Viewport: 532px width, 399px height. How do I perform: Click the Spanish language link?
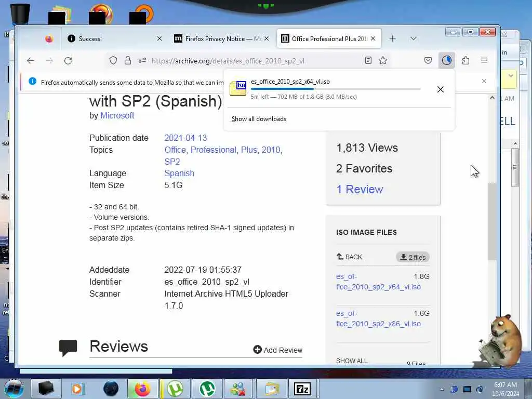pos(179,174)
